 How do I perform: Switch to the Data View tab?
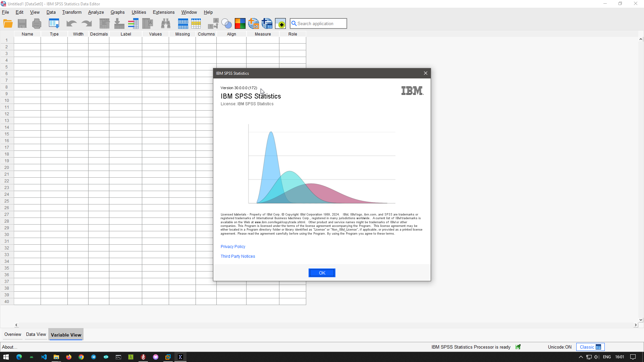tap(36, 334)
